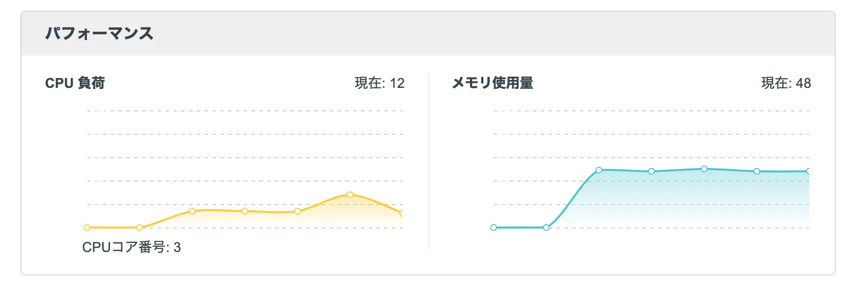Screen dimensions: 868x292
Task: Select the leftmost data point on CPU chart
Action: [87, 228]
